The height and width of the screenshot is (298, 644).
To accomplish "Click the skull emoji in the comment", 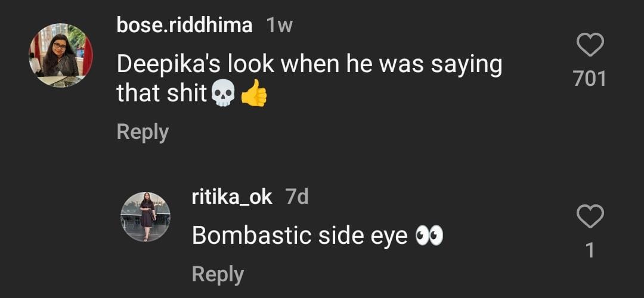I will (x=223, y=95).
